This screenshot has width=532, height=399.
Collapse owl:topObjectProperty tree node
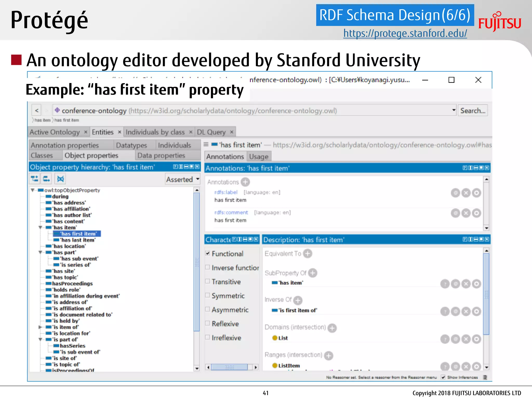(32, 190)
